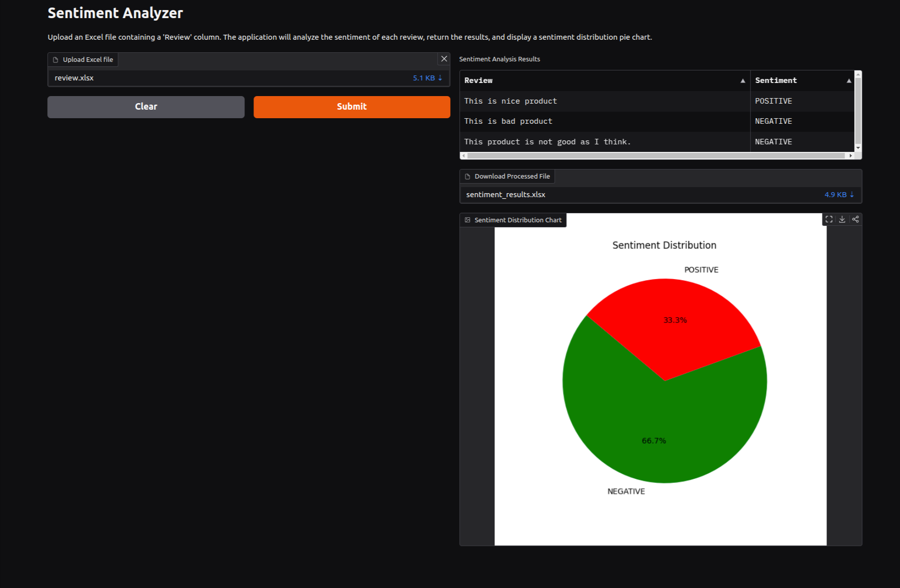The image size is (900, 588).
Task: Select cell 'This product is not good as I think.'
Action: [605, 142]
